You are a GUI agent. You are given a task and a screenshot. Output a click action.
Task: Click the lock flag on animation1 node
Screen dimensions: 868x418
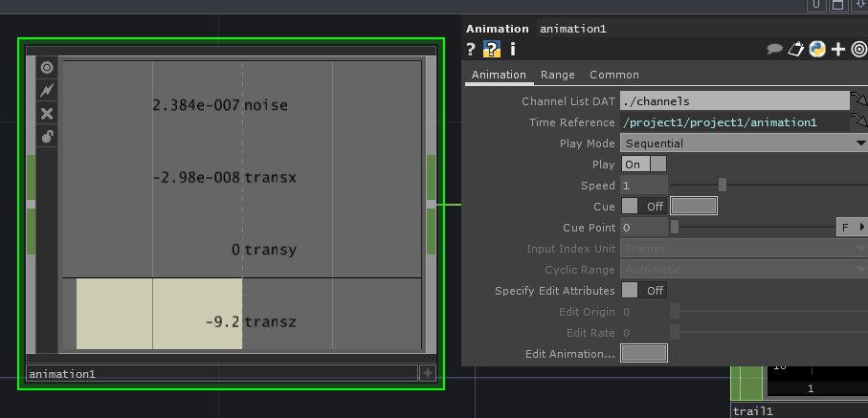tap(46, 137)
